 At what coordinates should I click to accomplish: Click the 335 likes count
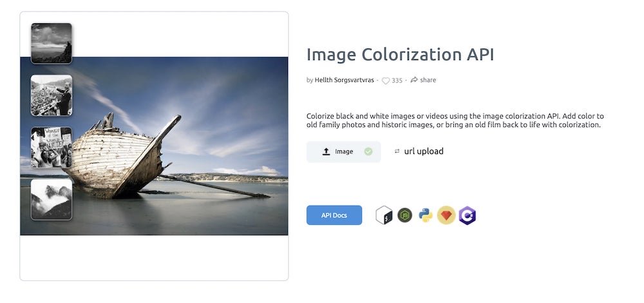click(397, 81)
